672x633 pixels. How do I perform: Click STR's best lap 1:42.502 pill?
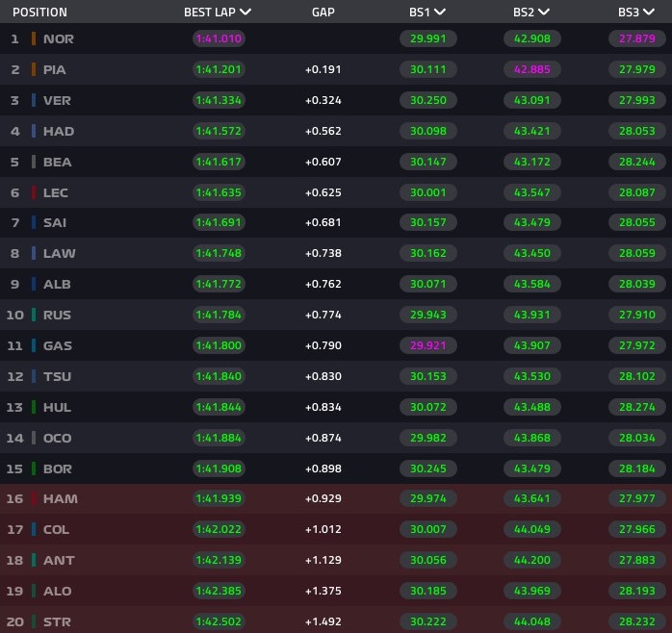(x=219, y=621)
